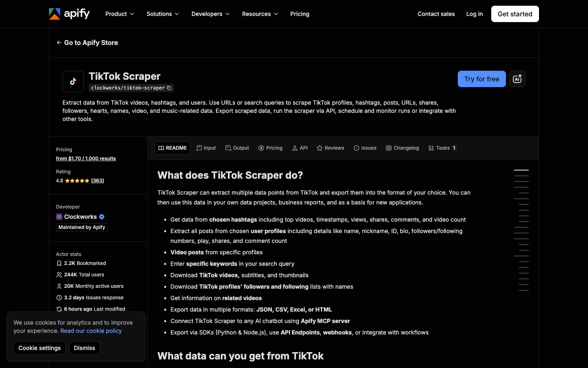This screenshot has width=588, height=368.
Task: Click the 'What data can you get from TikTok' heading
Action: tap(241, 356)
